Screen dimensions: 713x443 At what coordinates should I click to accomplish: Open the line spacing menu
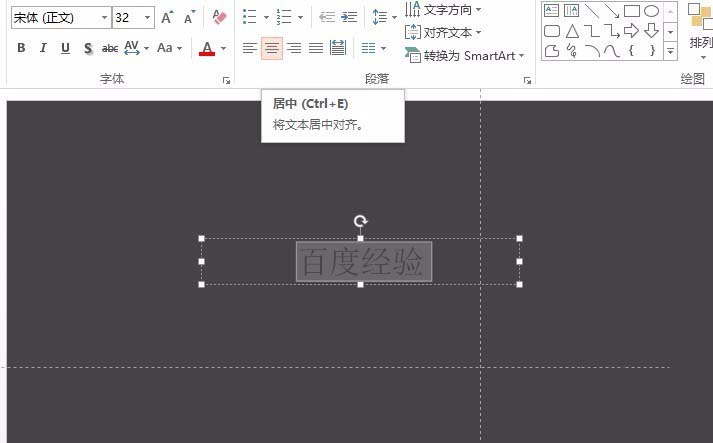[x=384, y=17]
